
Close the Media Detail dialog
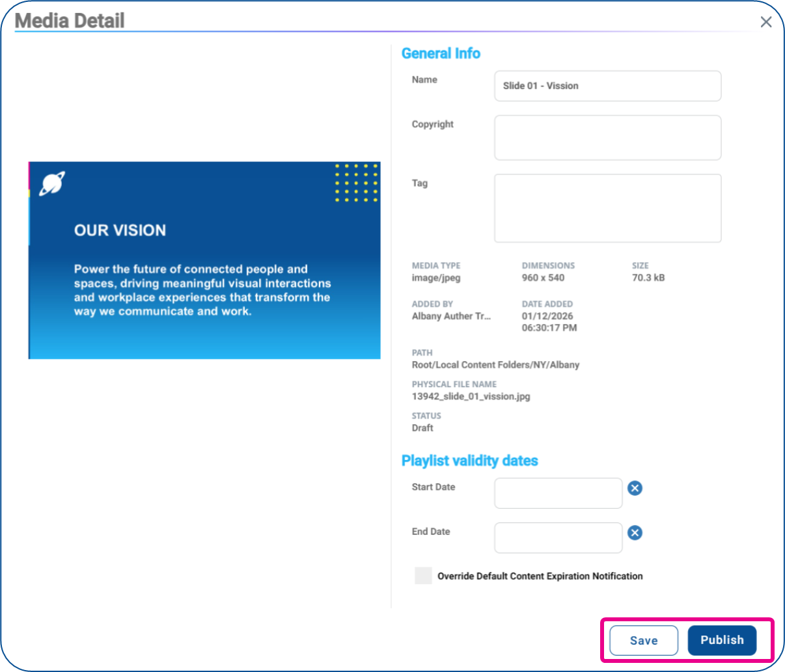[766, 22]
